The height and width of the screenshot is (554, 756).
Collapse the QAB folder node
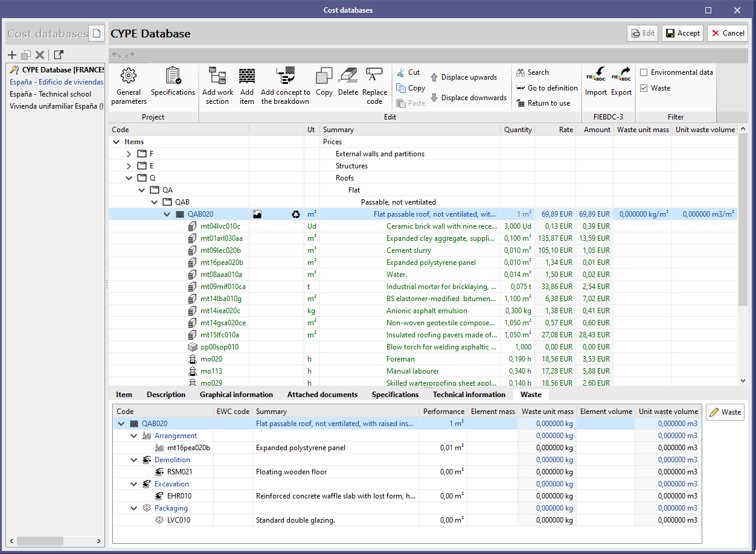(154, 202)
